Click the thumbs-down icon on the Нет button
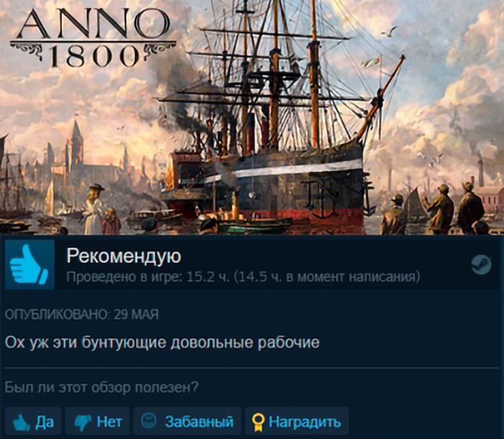The width and height of the screenshot is (504, 439). point(83,423)
